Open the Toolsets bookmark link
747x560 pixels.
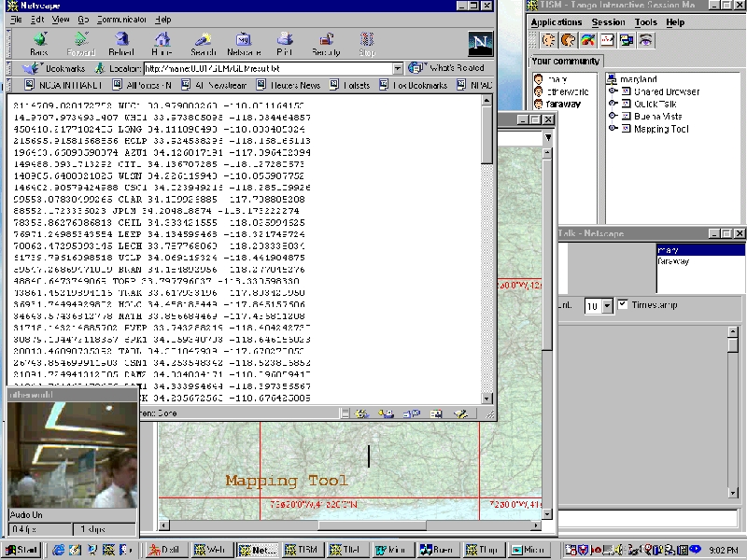(x=350, y=85)
